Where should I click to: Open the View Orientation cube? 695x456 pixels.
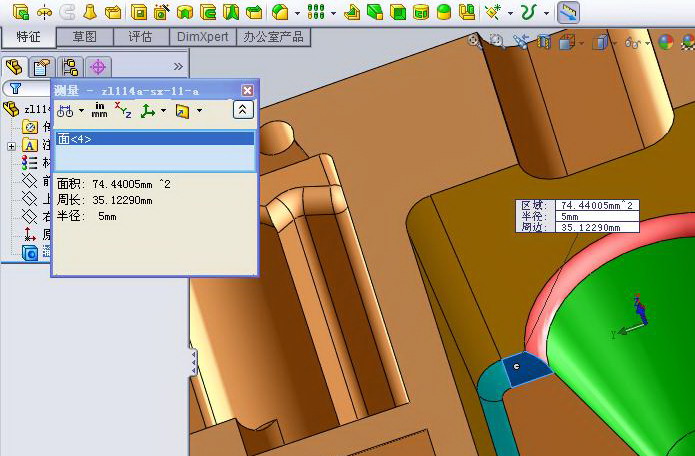[x=567, y=43]
